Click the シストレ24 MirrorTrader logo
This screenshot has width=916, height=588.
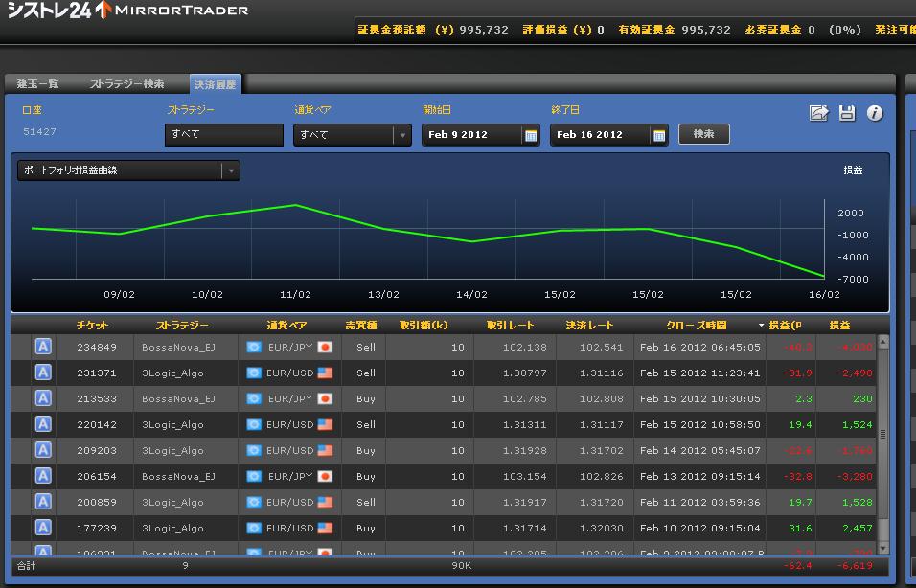(x=128, y=11)
